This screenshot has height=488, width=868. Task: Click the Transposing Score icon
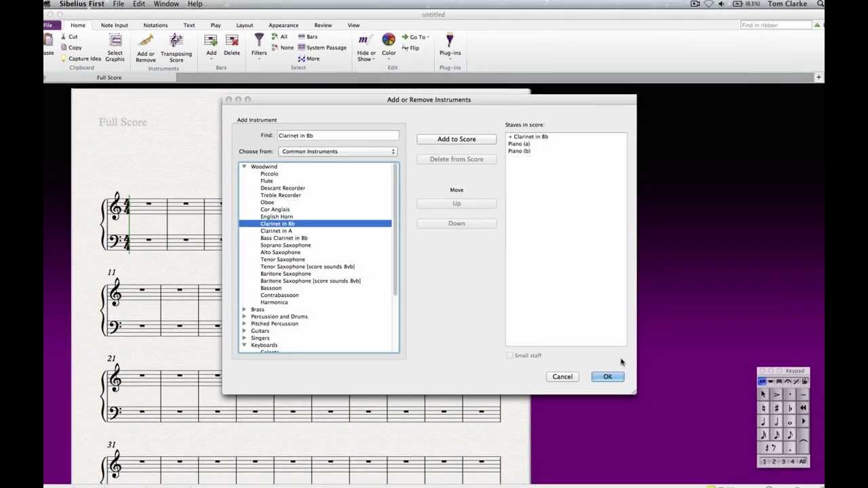(176, 41)
